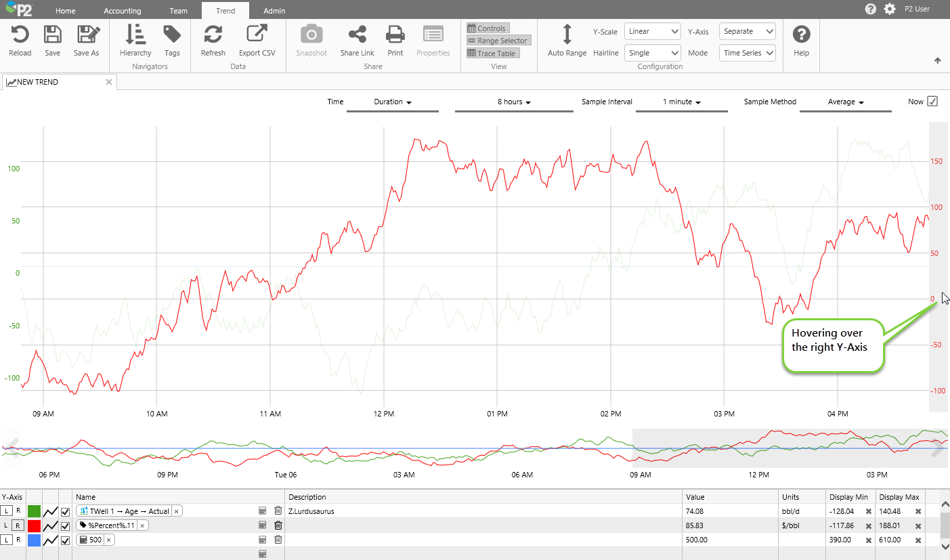Open the Hierarchy navigator
Screen dimensions: 950x560
tap(135, 35)
